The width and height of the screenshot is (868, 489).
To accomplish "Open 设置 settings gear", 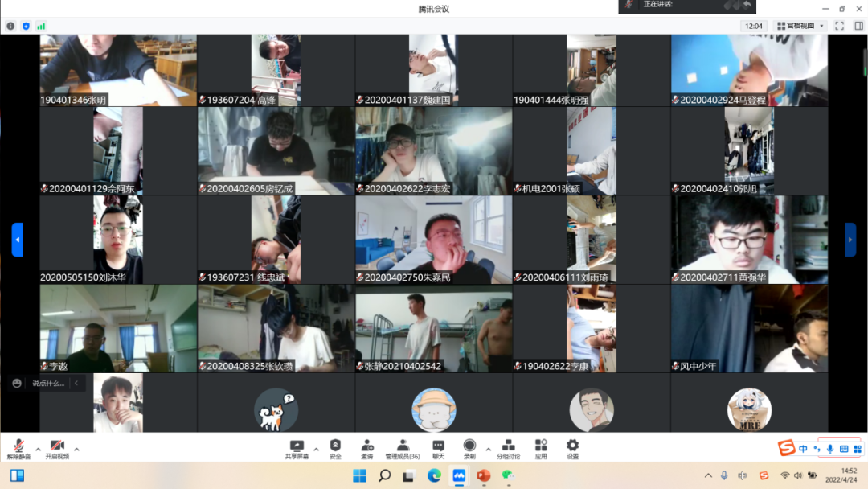I will pos(572,447).
